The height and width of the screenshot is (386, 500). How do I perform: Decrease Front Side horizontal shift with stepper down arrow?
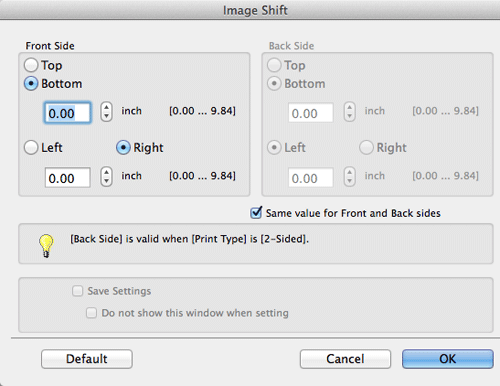pos(106,181)
